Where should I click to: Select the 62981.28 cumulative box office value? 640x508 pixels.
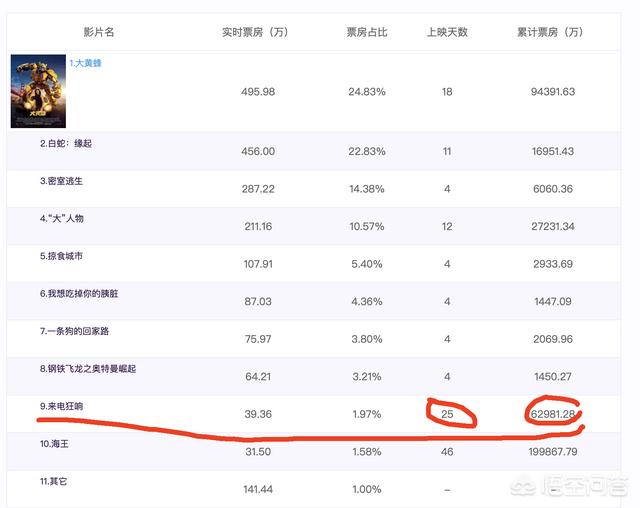click(553, 414)
